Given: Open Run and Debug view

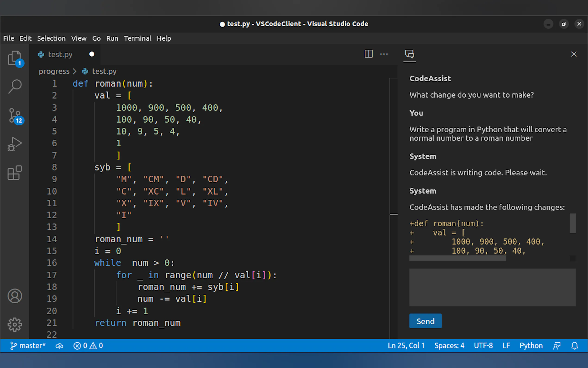Looking at the screenshot, I should point(15,144).
